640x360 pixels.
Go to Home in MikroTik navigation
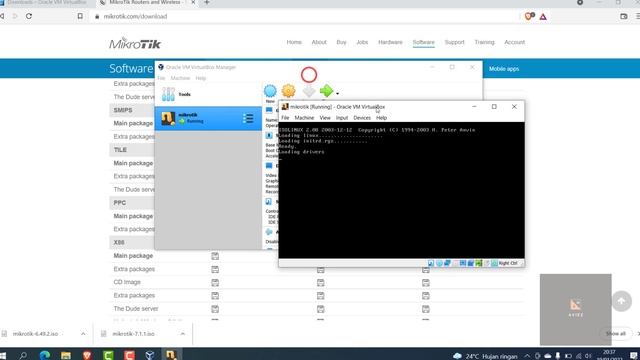(294, 42)
